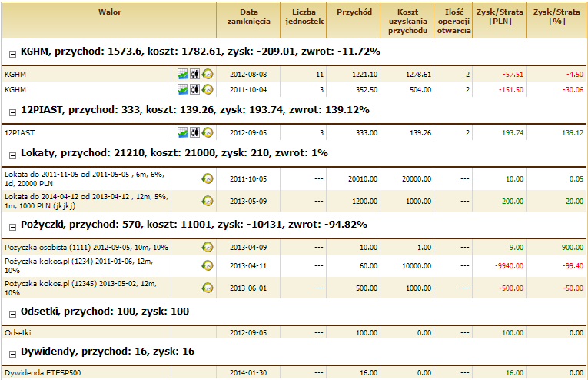
Task: Open line chart icon in 12PIAST row
Action: pos(183,133)
